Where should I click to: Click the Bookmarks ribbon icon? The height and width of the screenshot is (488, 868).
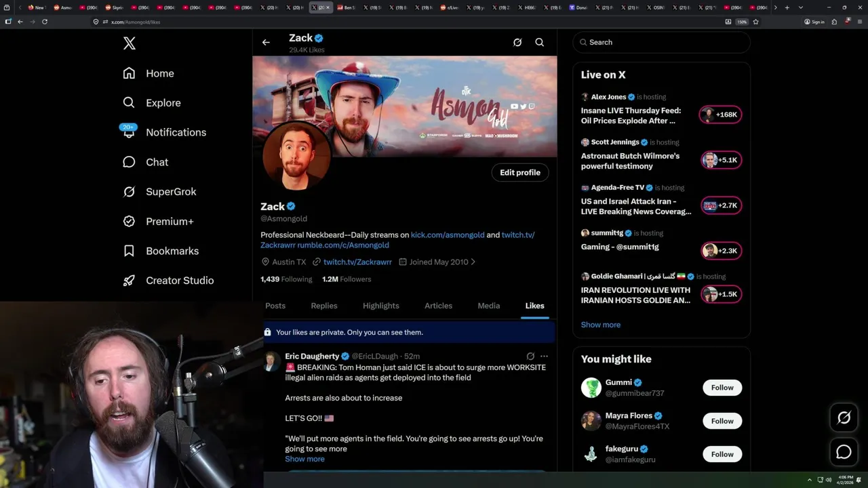pyautogui.click(x=129, y=251)
